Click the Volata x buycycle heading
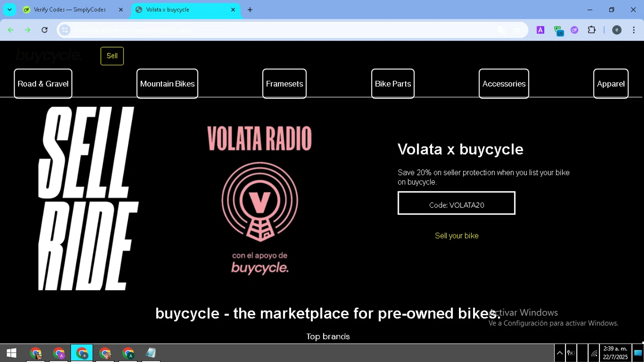Viewport: 644px width, 362px height. [460, 149]
